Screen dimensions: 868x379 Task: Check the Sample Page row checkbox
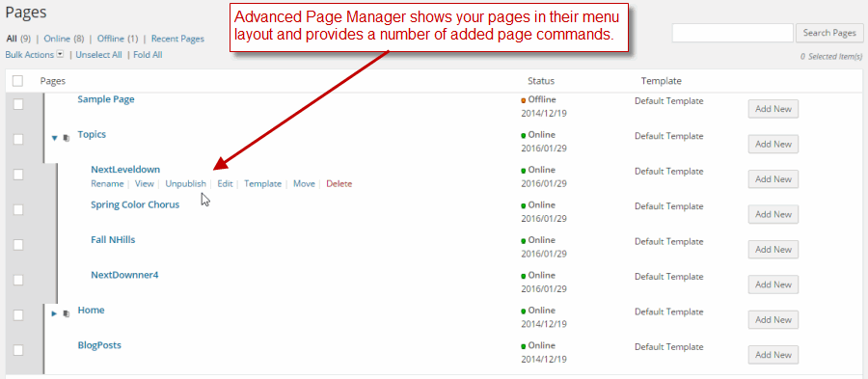17,104
